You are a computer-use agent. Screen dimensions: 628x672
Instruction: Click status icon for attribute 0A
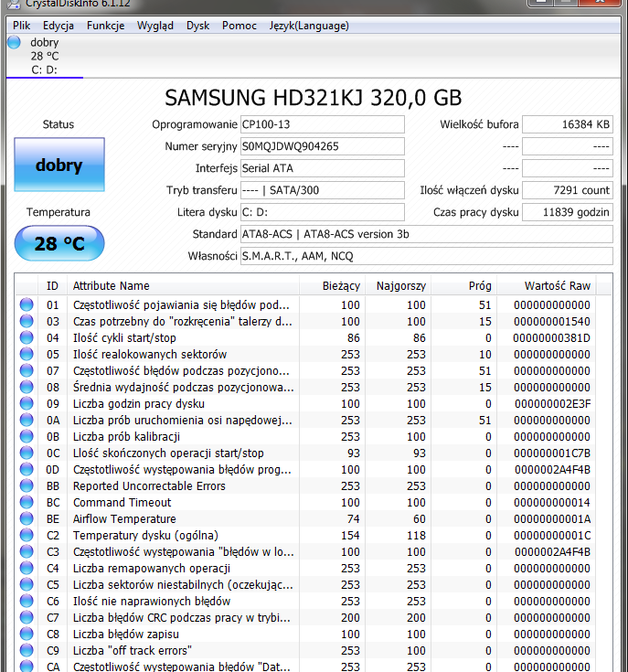coord(27,420)
